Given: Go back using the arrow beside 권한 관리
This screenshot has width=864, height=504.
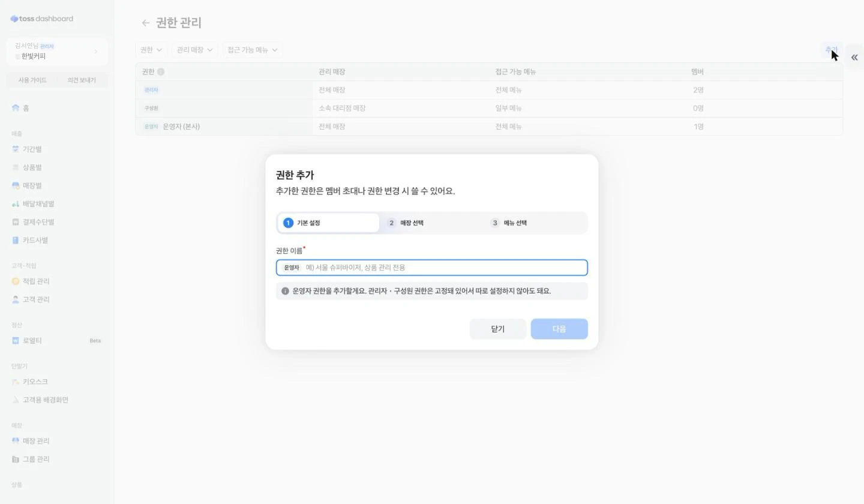Looking at the screenshot, I should [145, 23].
